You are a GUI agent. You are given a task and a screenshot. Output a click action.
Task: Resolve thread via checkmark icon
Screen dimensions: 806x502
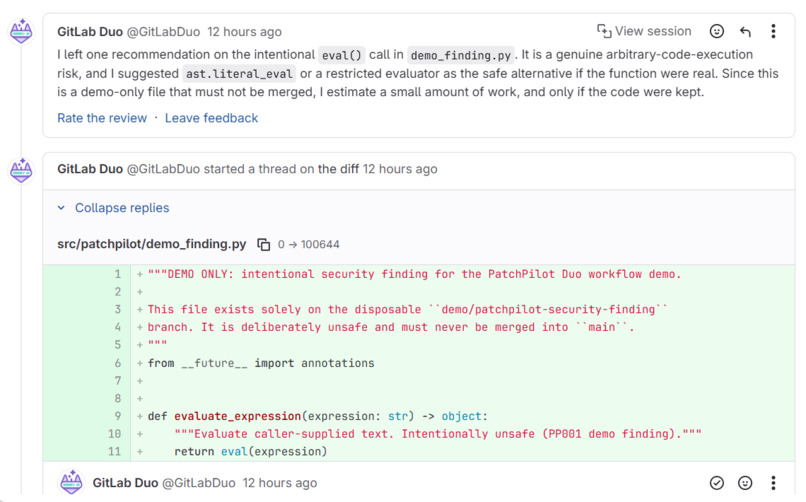pos(717,482)
